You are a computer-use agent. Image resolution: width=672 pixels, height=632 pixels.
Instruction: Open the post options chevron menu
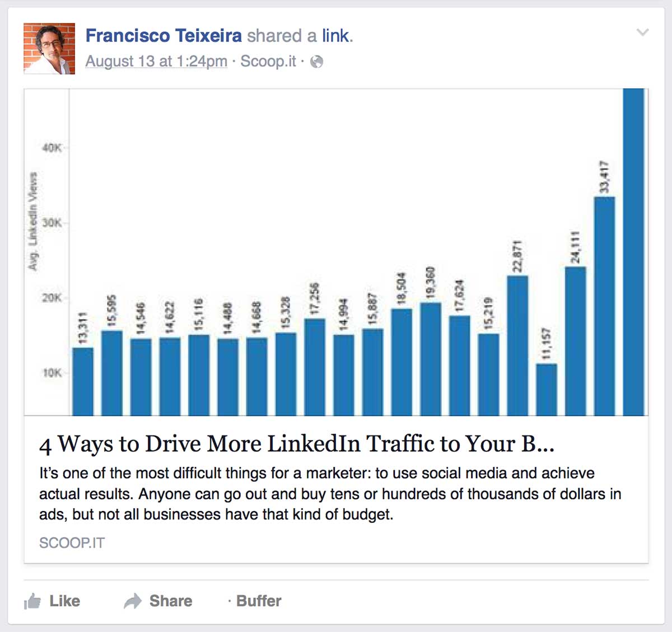tap(642, 32)
